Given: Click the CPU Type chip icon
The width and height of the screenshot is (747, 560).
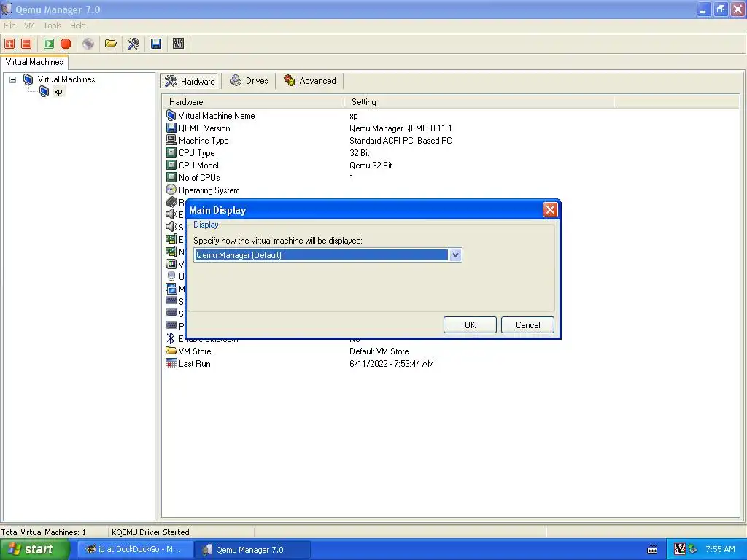Looking at the screenshot, I should pyautogui.click(x=171, y=152).
